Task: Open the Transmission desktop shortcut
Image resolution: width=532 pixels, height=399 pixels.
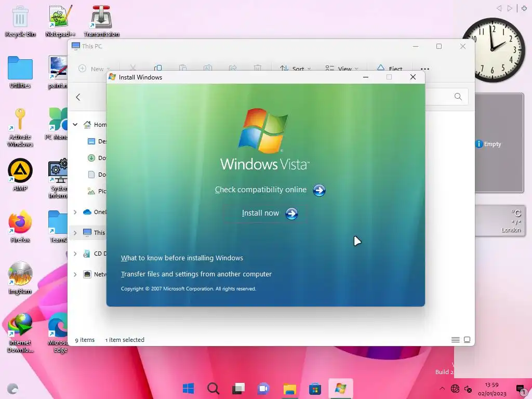Action: tap(101, 21)
